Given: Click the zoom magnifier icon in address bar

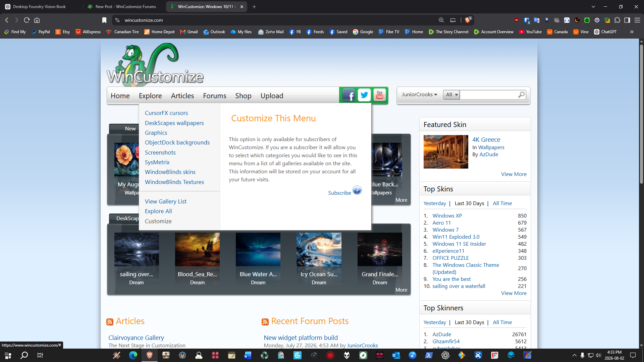Looking at the screenshot, I should point(441,20).
